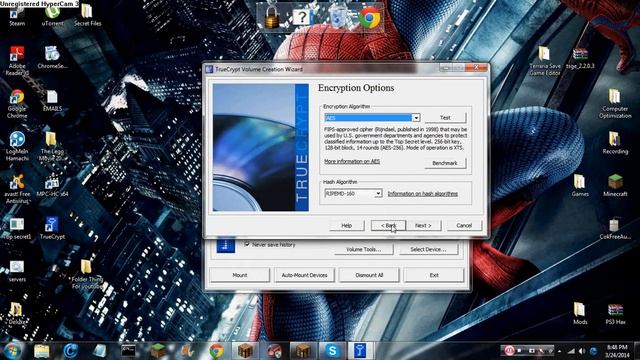Screen dimensions: 640x360
Task: Open Skype from the taskbar
Action: pos(332,351)
